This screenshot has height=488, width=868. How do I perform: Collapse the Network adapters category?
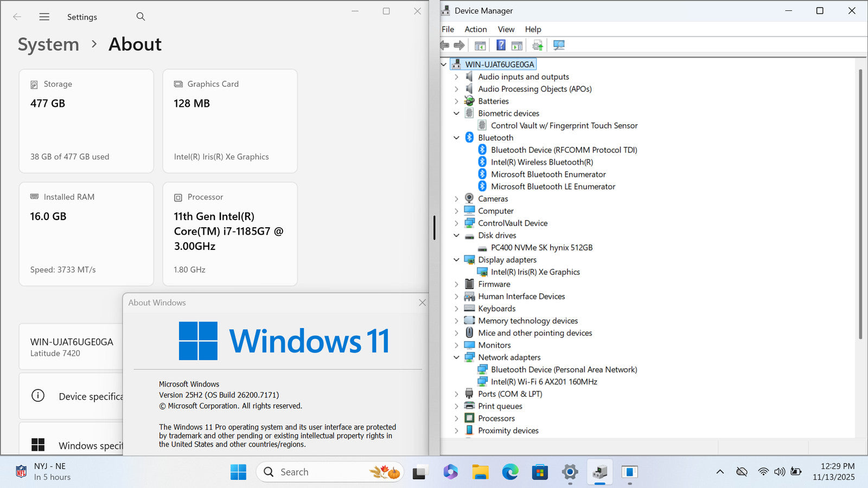456,357
